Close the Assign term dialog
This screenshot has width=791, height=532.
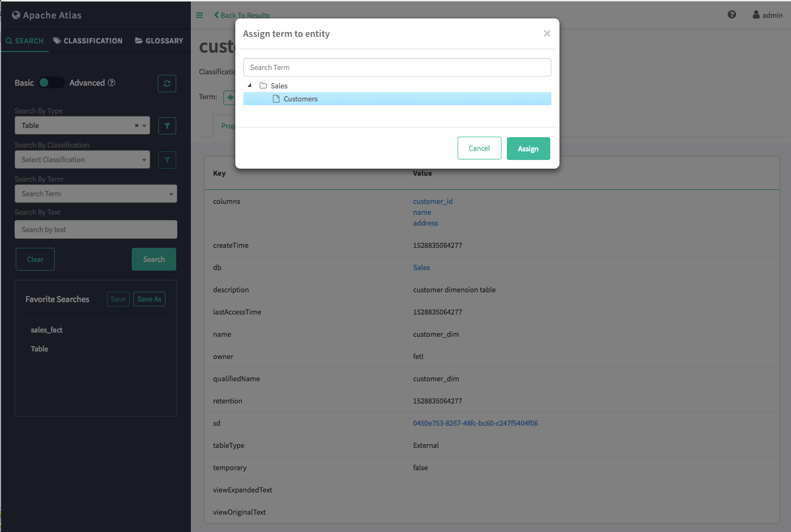[x=547, y=34]
